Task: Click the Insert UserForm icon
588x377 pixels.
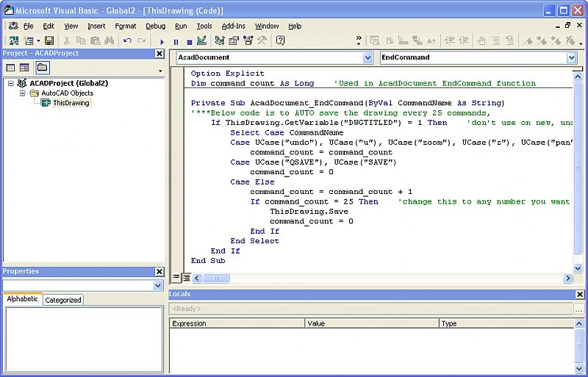Action: pyautogui.click(x=29, y=40)
